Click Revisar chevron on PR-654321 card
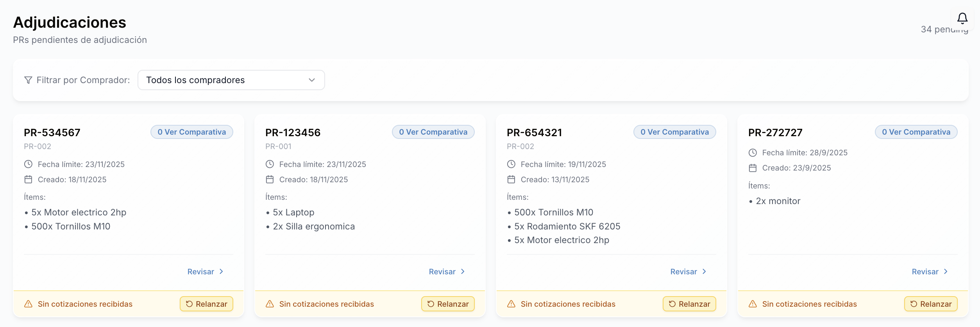Screen dimensions: 980x327 (704, 272)
